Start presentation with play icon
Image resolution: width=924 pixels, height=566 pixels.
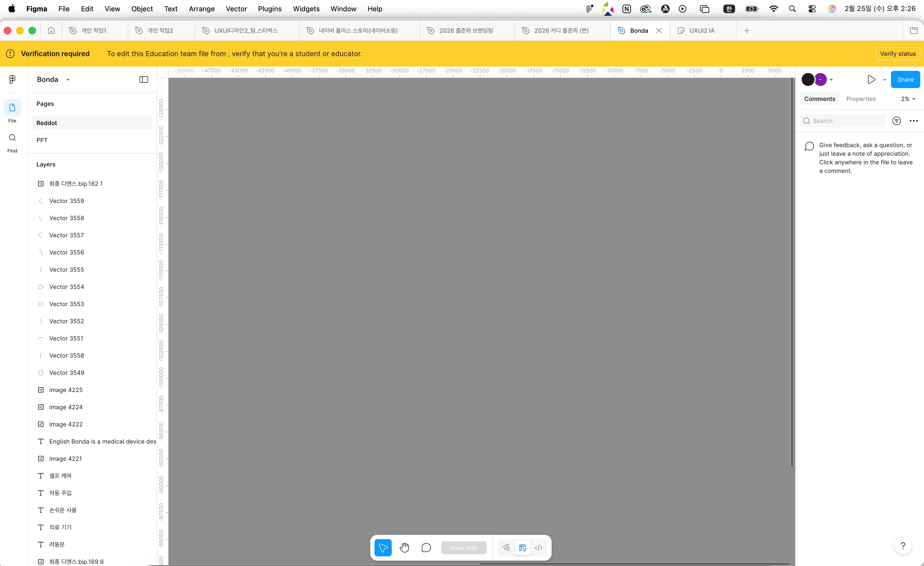pyautogui.click(x=871, y=79)
